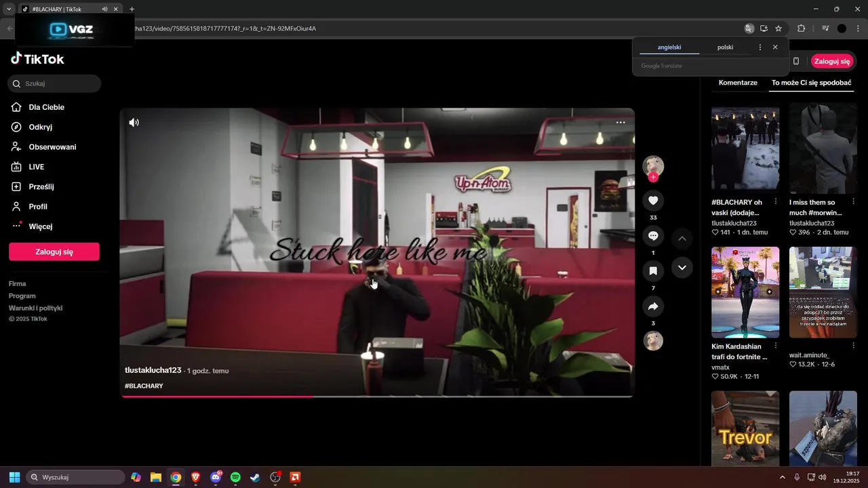Open system volume tray icon
Screen dimensions: 868x488
point(822,477)
